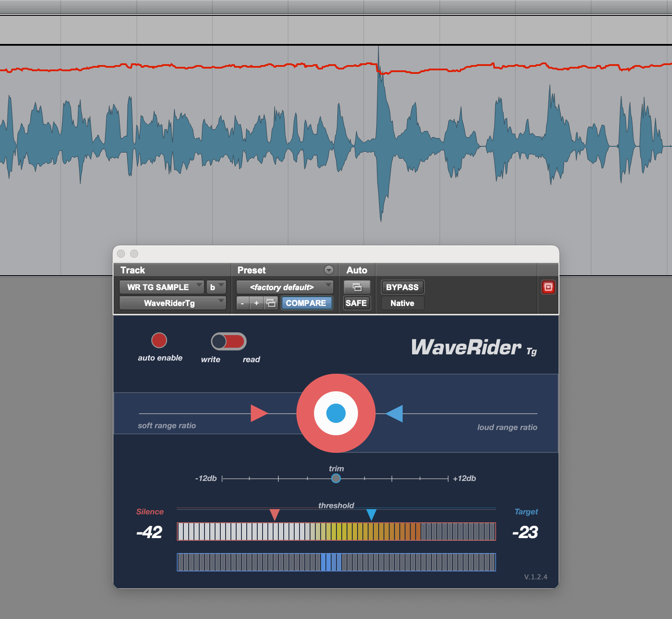Enable automation SAFE button
The width and height of the screenshot is (672, 619).
click(x=356, y=303)
